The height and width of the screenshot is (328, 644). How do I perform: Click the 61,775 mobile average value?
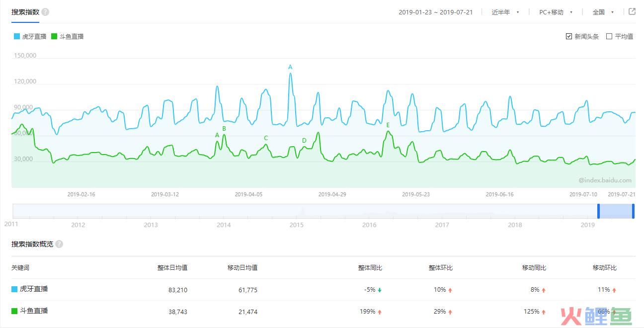point(248,290)
